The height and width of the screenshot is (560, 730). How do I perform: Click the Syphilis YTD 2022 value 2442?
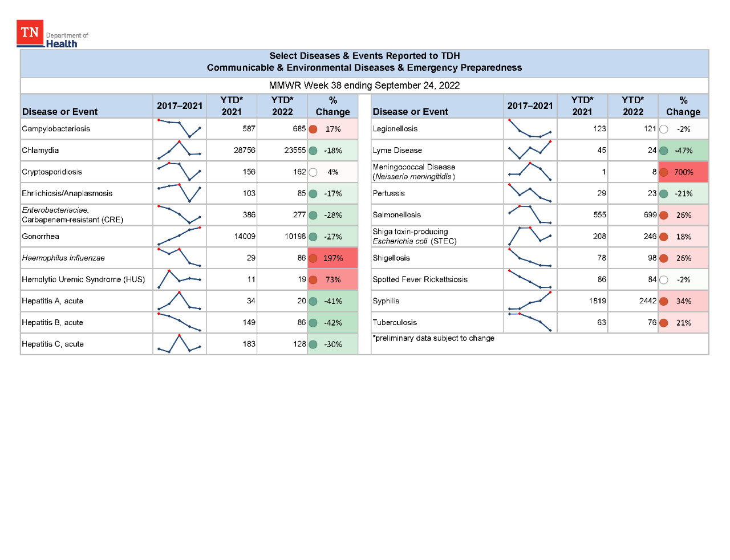click(x=648, y=301)
